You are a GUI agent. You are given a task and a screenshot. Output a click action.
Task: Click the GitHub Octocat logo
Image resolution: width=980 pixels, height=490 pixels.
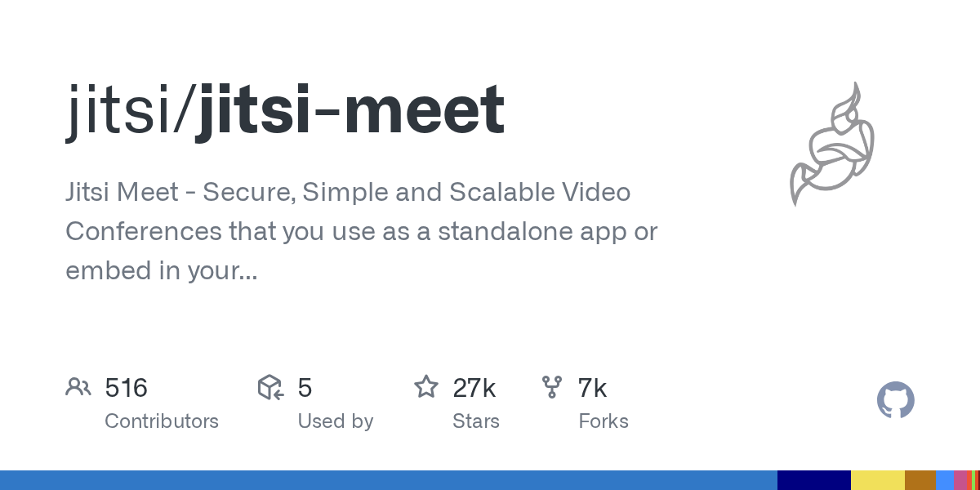pyautogui.click(x=895, y=400)
